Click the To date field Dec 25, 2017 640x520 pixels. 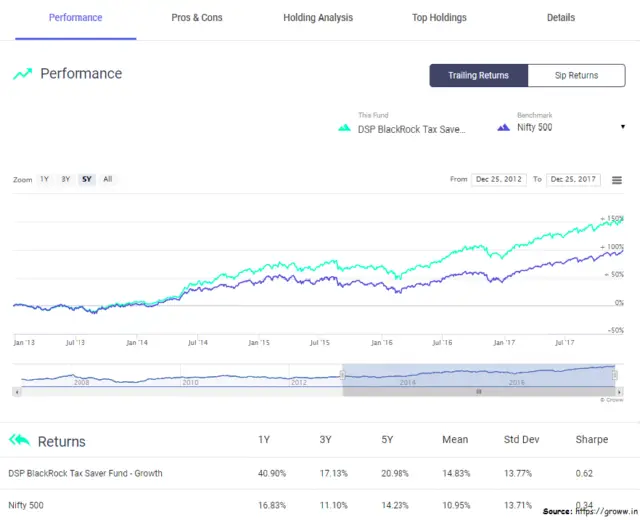pos(573,180)
